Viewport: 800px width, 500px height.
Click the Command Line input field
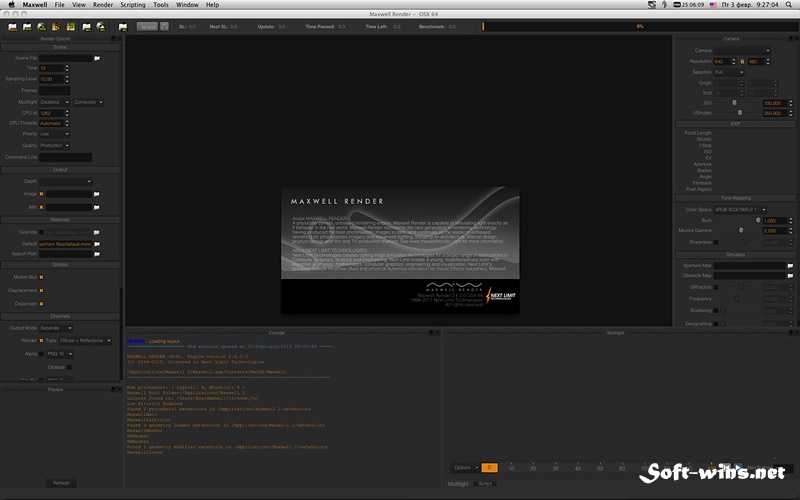coord(66,157)
